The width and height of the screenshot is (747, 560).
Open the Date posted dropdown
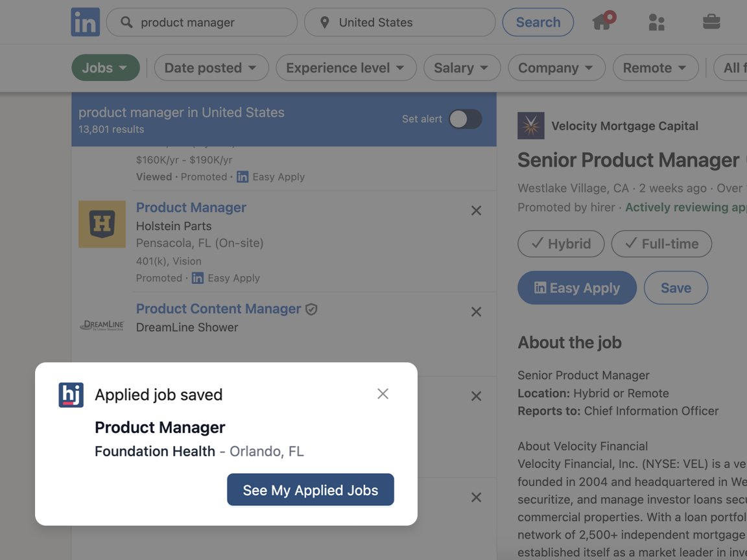point(211,67)
